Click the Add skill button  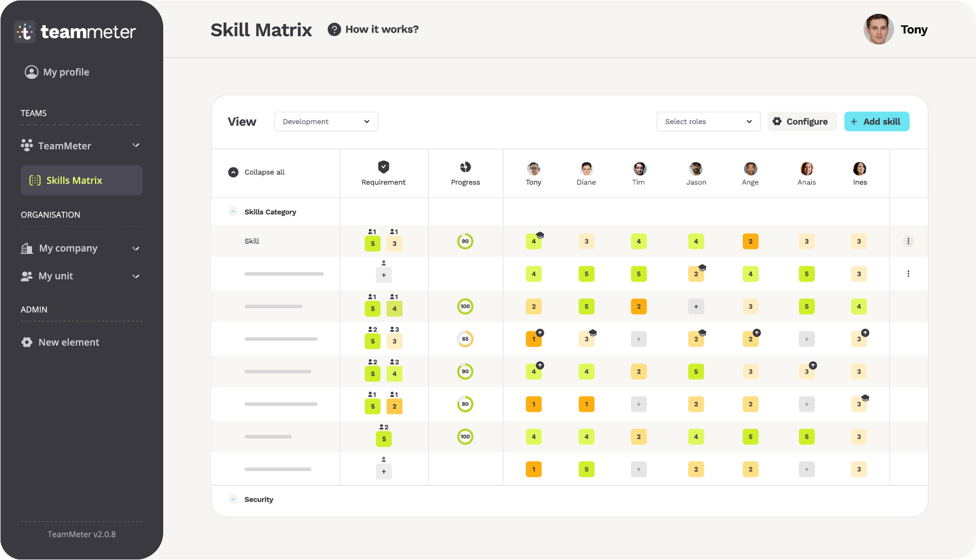click(877, 121)
